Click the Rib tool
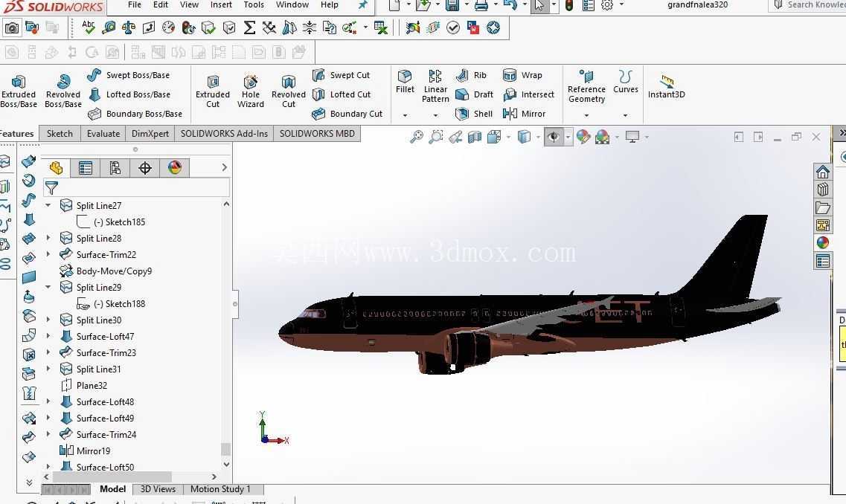Viewport: 846px width, 504px height. click(x=471, y=75)
